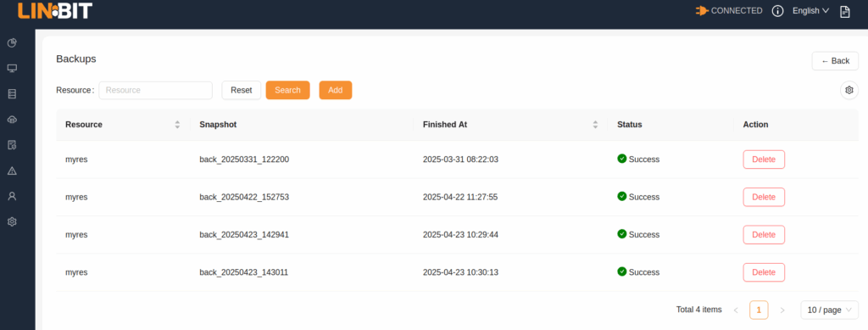Open the warning triangle error reports icon
The height and width of the screenshot is (330, 868).
(x=12, y=171)
